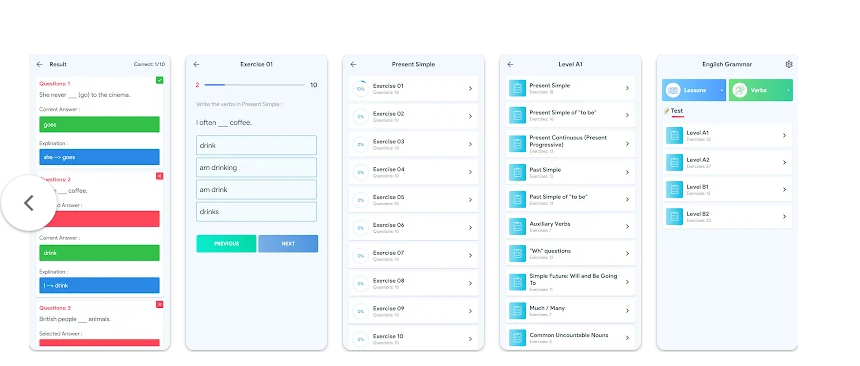
Task: Click the exercise question progress bar
Action: [x=254, y=85]
